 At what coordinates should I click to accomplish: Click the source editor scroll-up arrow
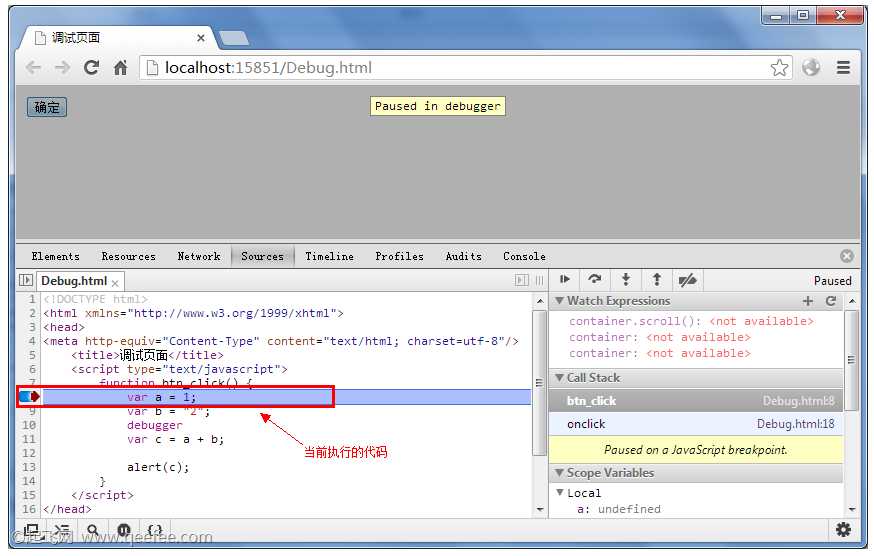[540, 301]
